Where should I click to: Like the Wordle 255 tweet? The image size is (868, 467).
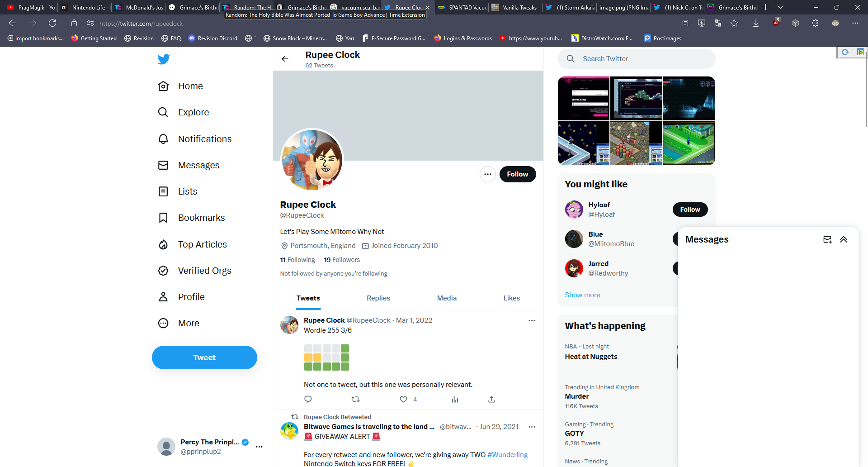(403, 399)
